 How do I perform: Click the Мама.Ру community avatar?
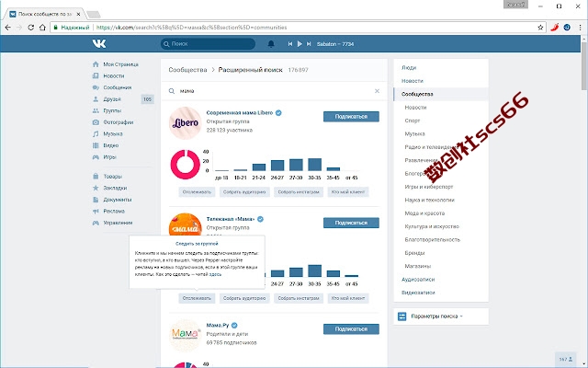click(x=186, y=335)
